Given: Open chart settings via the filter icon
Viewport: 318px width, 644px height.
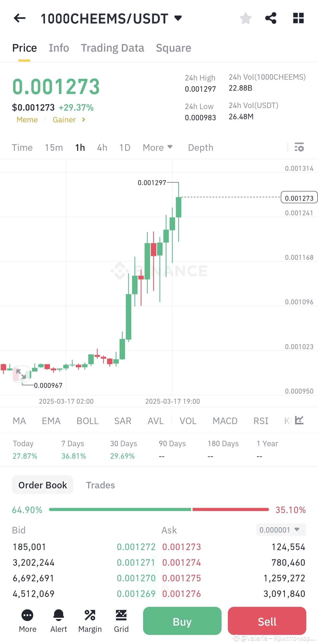Looking at the screenshot, I should coord(300,147).
